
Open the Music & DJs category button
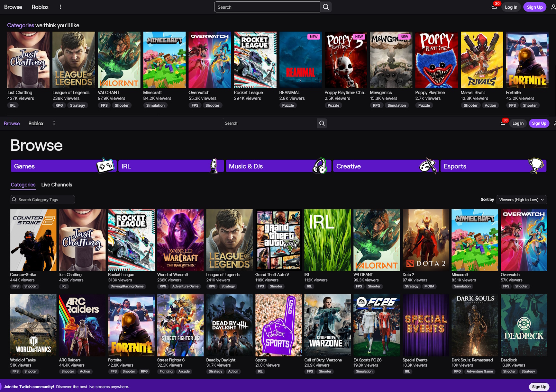click(278, 166)
